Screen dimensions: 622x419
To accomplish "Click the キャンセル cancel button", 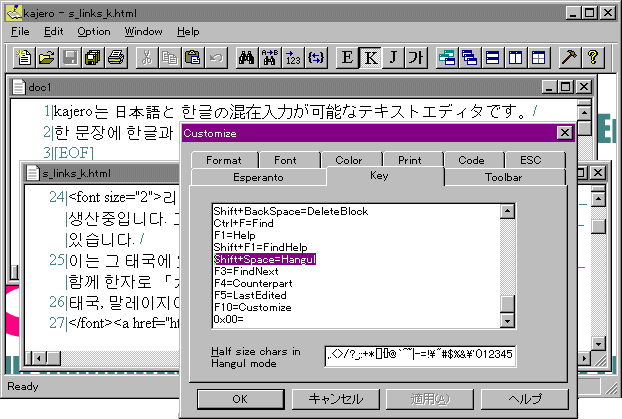I will pos(336,399).
